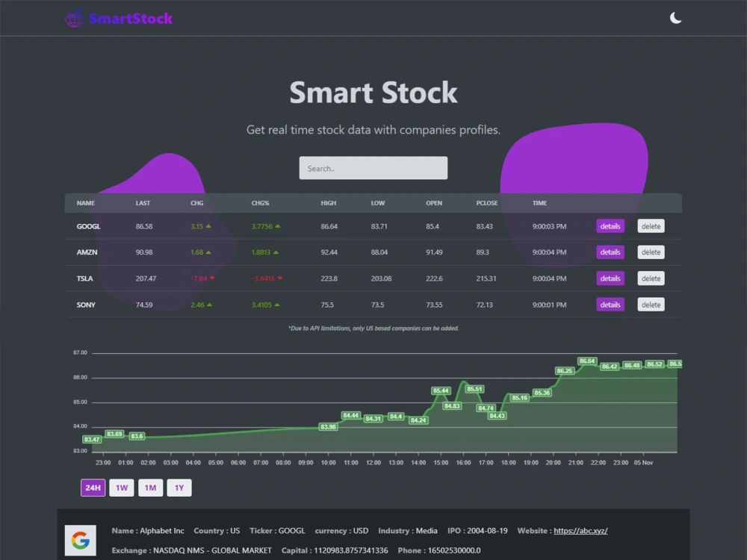Click the 85.51 data point label on chart
This screenshot has width=747, height=560.
click(474, 389)
